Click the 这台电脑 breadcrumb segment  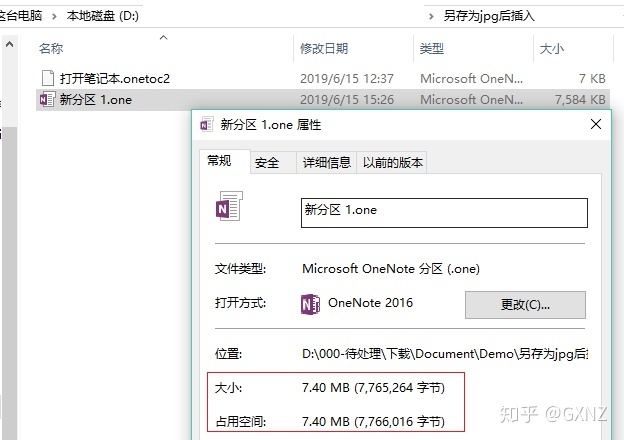tap(21, 16)
